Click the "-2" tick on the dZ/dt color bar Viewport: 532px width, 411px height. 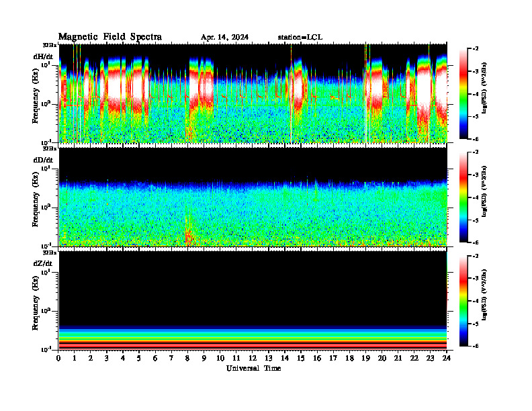[476, 256]
